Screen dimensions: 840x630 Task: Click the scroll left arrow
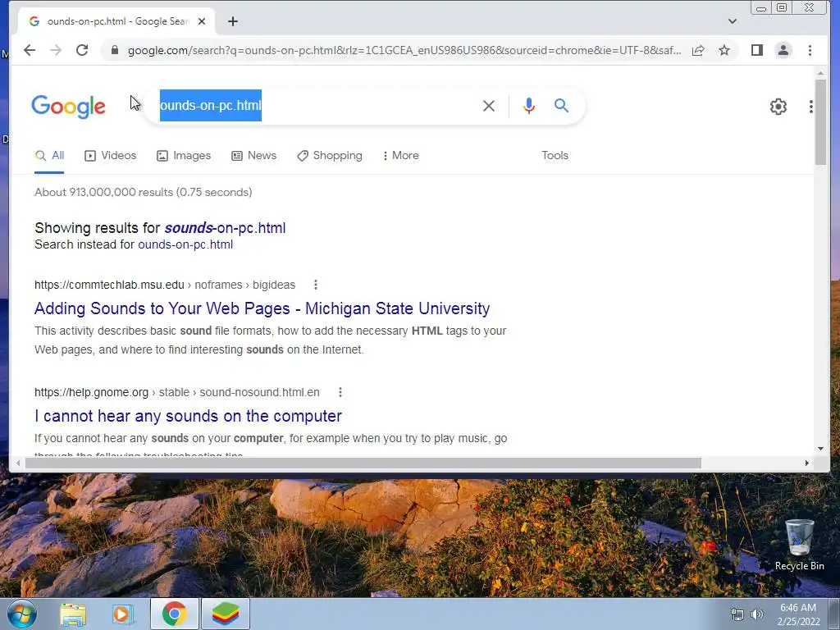click(x=18, y=463)
